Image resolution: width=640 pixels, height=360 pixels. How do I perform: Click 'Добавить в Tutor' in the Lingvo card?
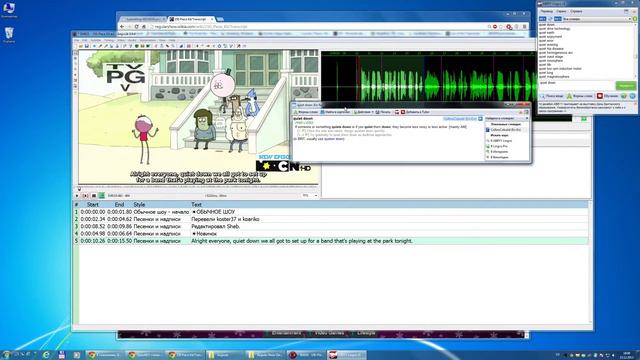pos(415,112)
